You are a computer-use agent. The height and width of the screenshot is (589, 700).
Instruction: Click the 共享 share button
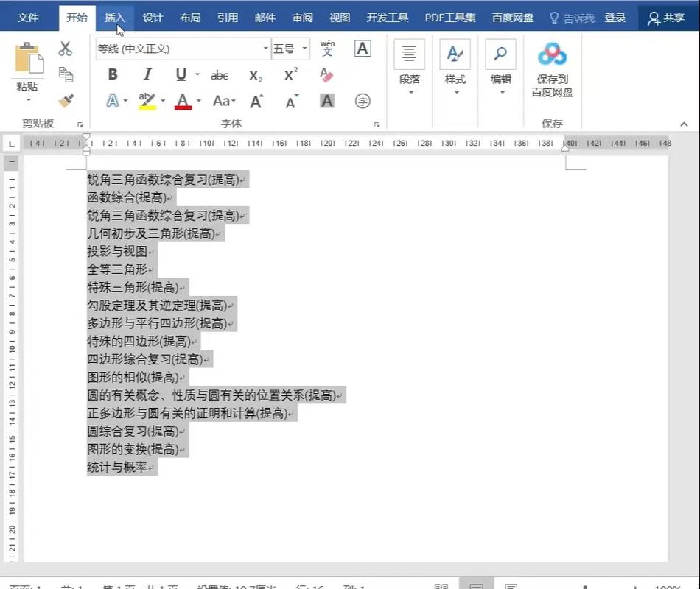point(667,18)
